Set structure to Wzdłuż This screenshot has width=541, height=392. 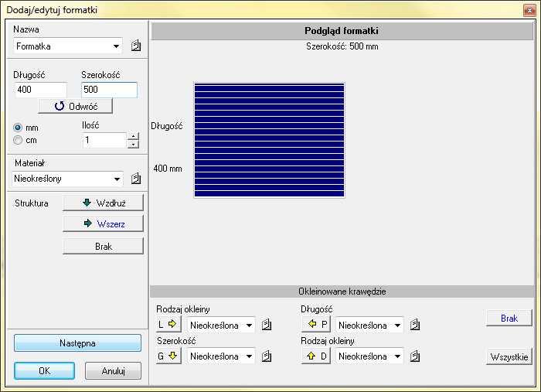(103, 203)
